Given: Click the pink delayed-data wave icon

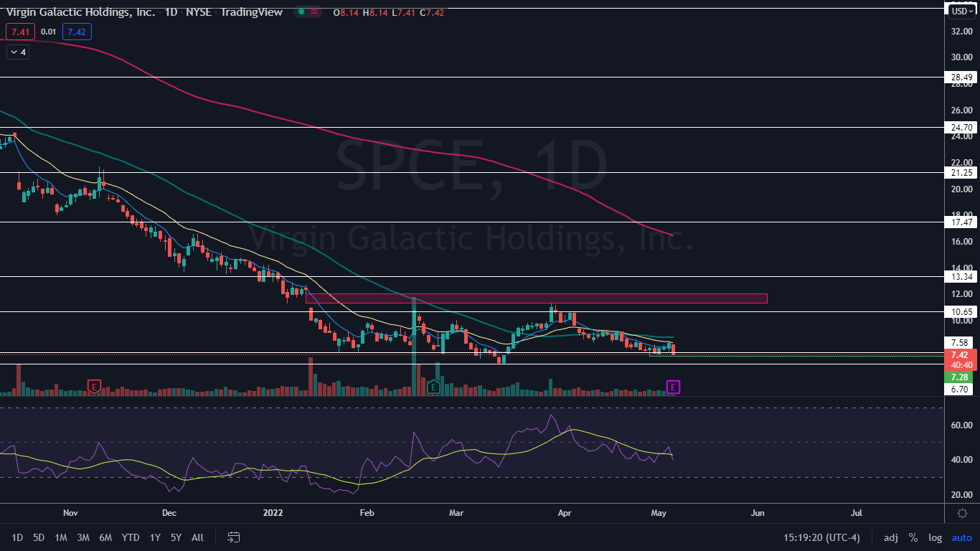Looking at the screenshot, I should 314,12.
